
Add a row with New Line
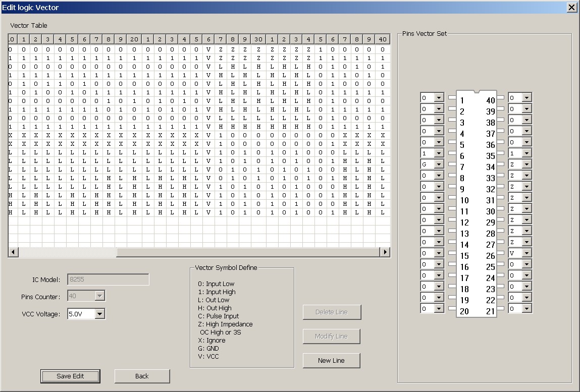pyautogui.click(x=331, y=360)
